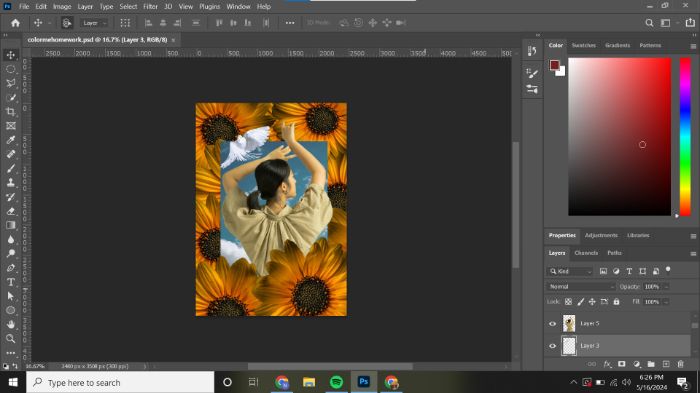
Task: Open the Search magnifier icon at top right
Action: [649, 23]
